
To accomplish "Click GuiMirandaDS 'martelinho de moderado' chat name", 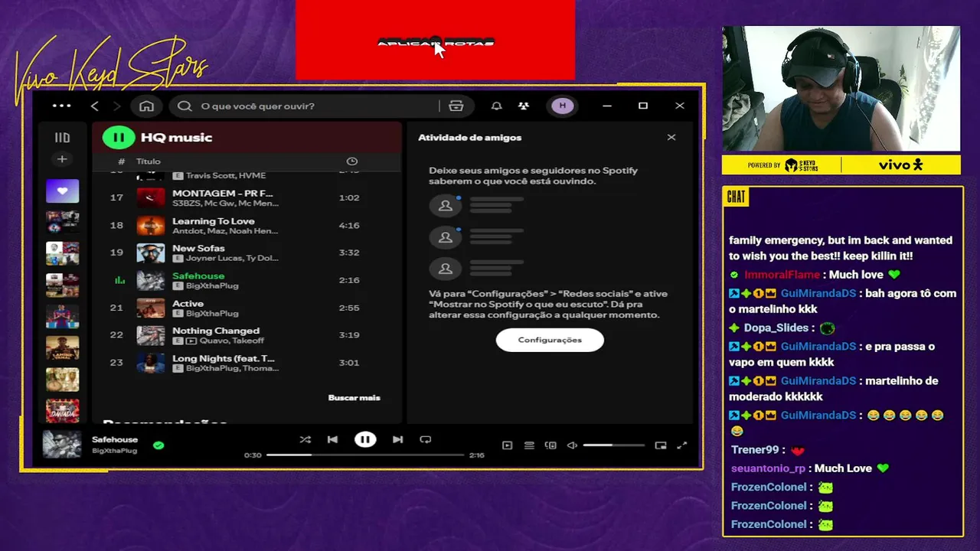I will pos(818,381).
